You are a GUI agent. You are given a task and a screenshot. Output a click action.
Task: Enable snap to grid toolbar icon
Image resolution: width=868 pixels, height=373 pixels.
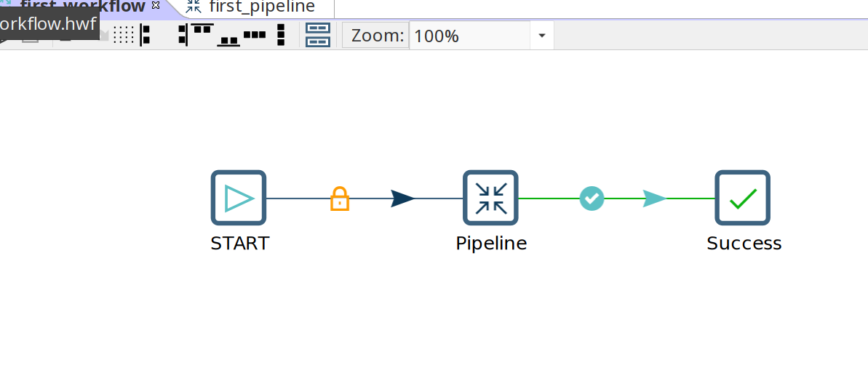tap(124, 34)
